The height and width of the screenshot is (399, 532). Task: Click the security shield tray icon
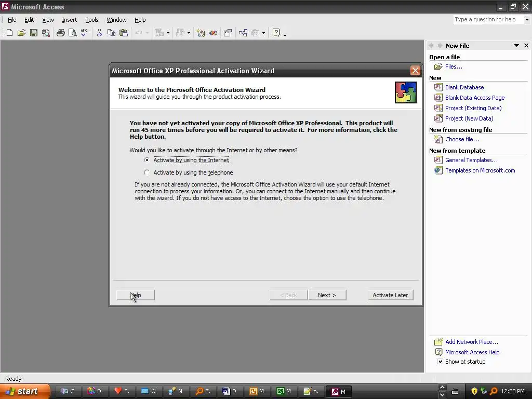(474, 391)
